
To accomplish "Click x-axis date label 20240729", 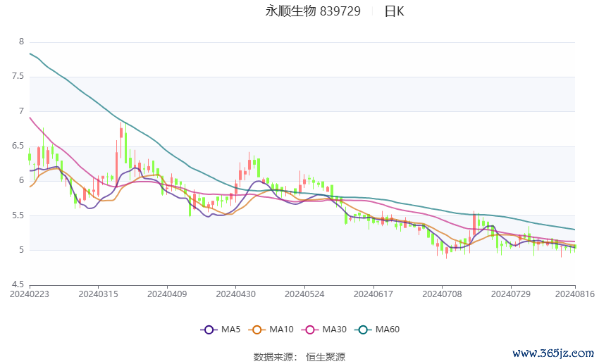I will tap(511, 294).
